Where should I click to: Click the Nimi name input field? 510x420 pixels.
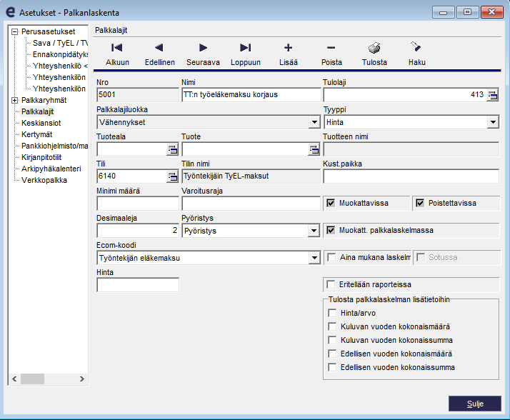pyautogui.click(x=251, y=95)
